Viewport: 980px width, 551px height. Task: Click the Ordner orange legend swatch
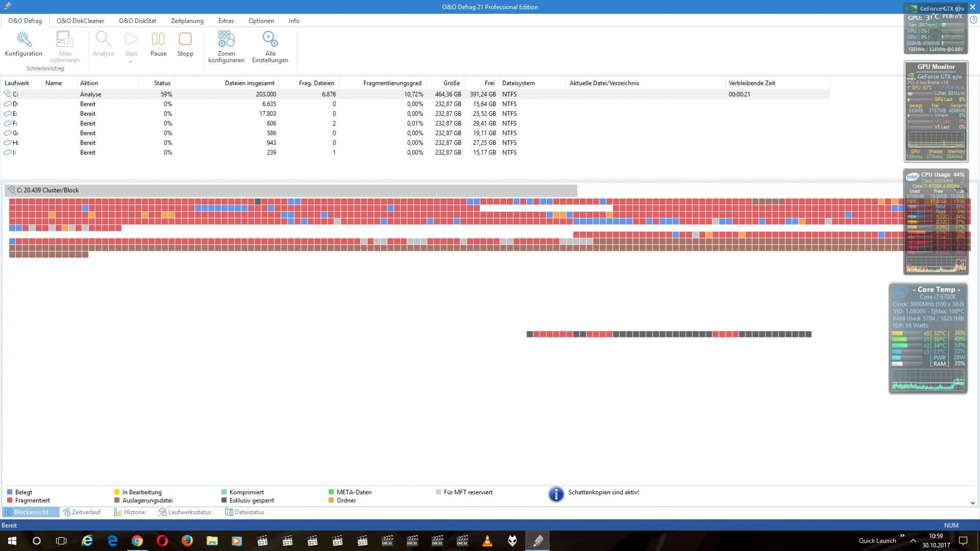click(331, 500)
